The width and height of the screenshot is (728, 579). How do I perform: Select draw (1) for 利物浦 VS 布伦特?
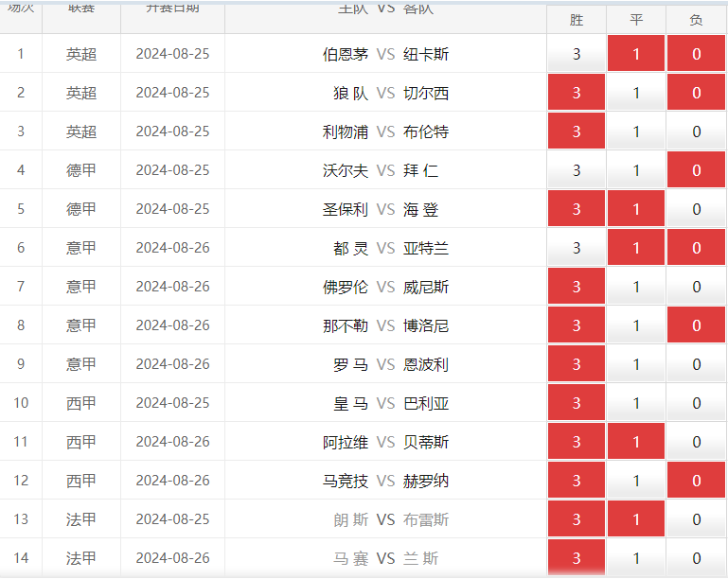tap(636, 132)
